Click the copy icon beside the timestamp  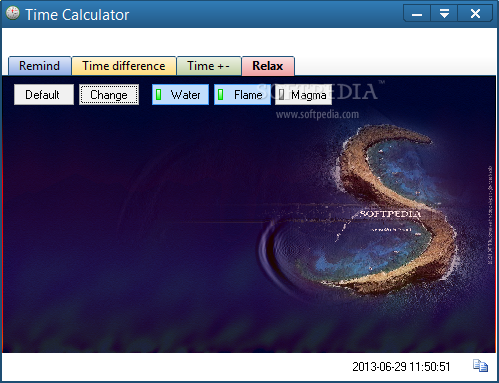[x=480, y=366]
